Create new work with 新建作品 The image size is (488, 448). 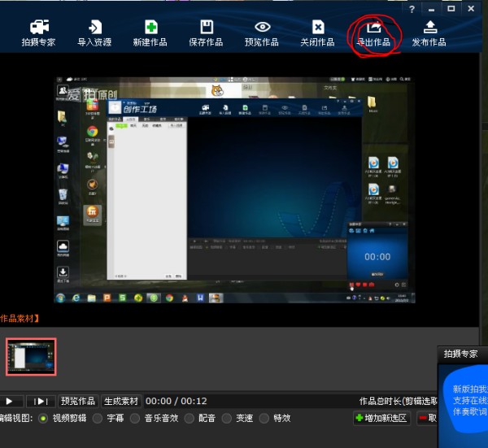150,33
